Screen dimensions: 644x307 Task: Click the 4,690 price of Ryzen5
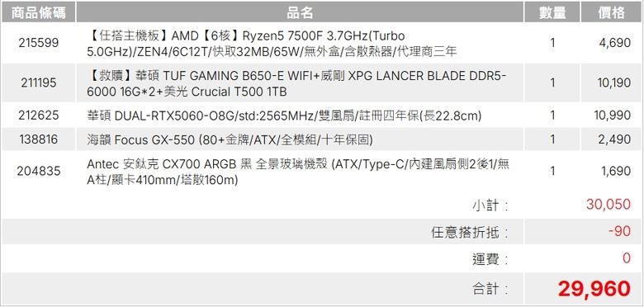(x=614, y=43)
